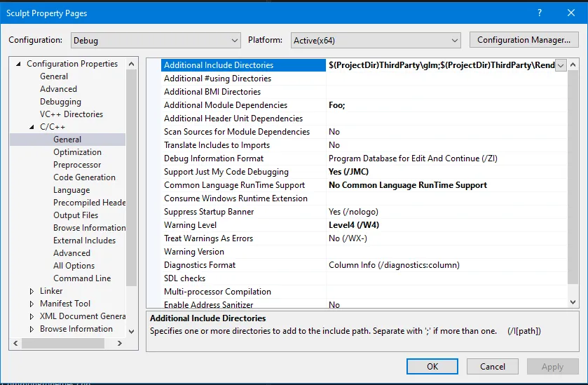Click the Foo; module dependencies value
Viewport: 588px width, 385px height.
coord(336,105)
